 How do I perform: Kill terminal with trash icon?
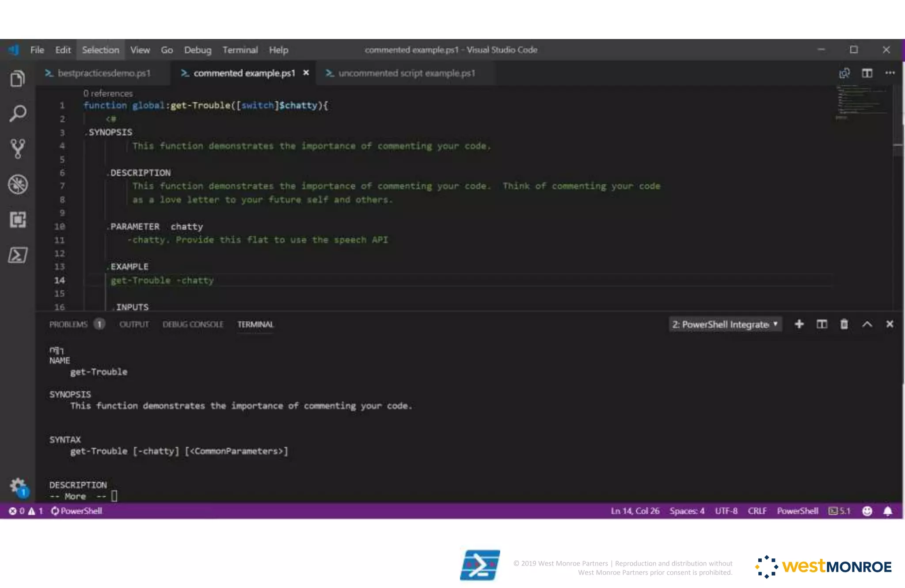[x=844, y=324]
